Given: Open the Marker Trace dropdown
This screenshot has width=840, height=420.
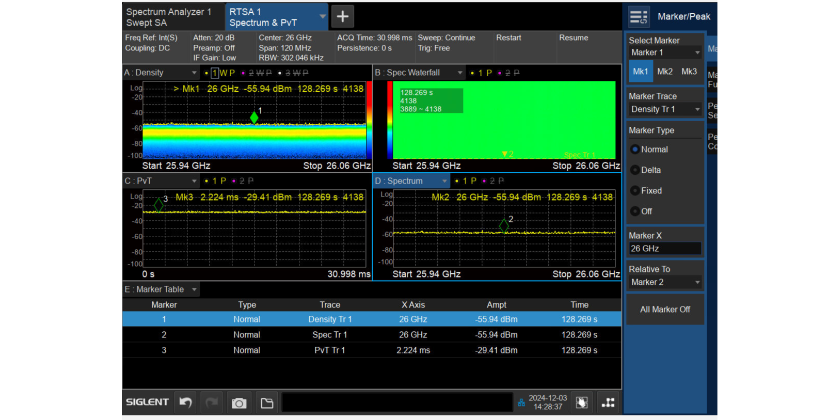Looking at the screenshot, I should [x=664, y=108].
